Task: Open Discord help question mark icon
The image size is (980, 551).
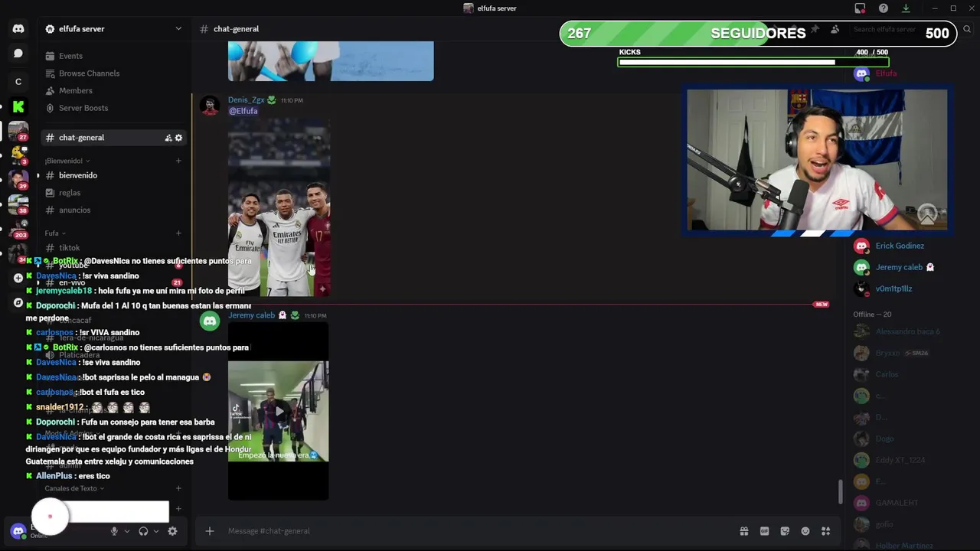Action: click(884, 8)
